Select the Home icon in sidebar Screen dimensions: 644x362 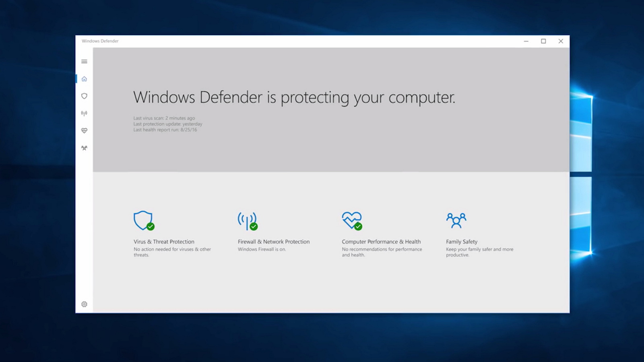pos(84,79)
